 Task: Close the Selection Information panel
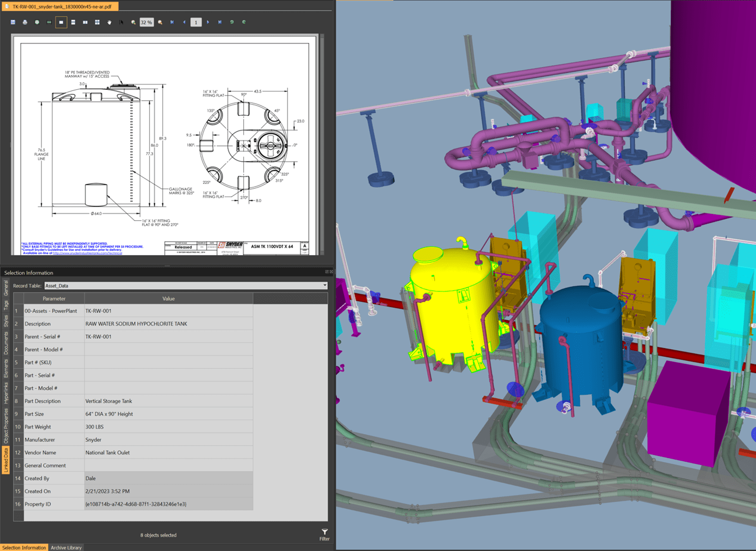[331, 272]
